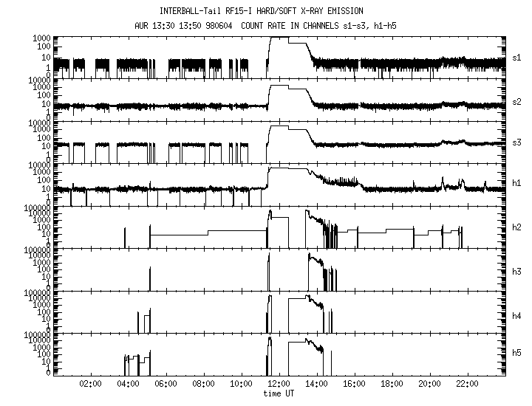Click the 20:00 time axis label
Screen dimensions: 532x406
click(429, 384)
